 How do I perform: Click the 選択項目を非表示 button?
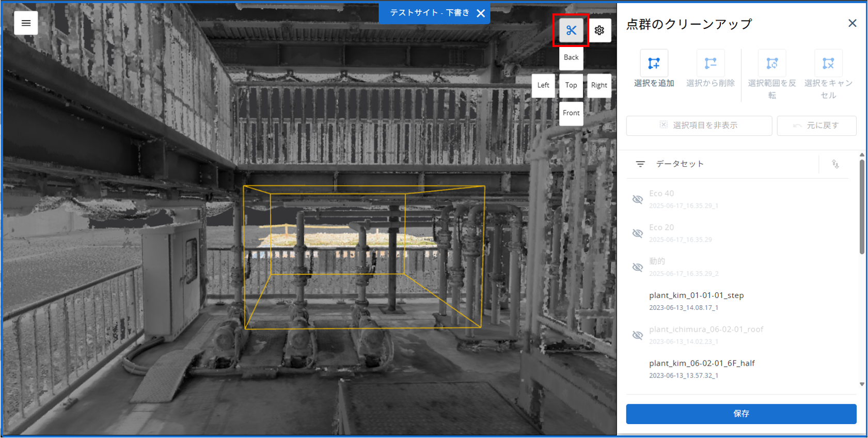tap(699, 126)
